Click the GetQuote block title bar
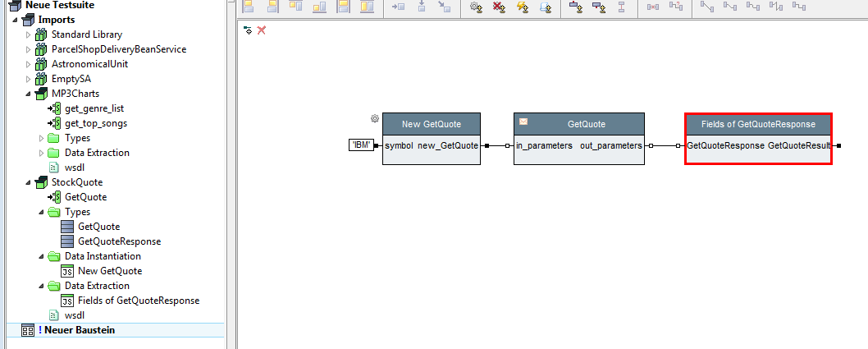Image resolution: width=868 pixels, height=349 pixels. tap(586, 124)
